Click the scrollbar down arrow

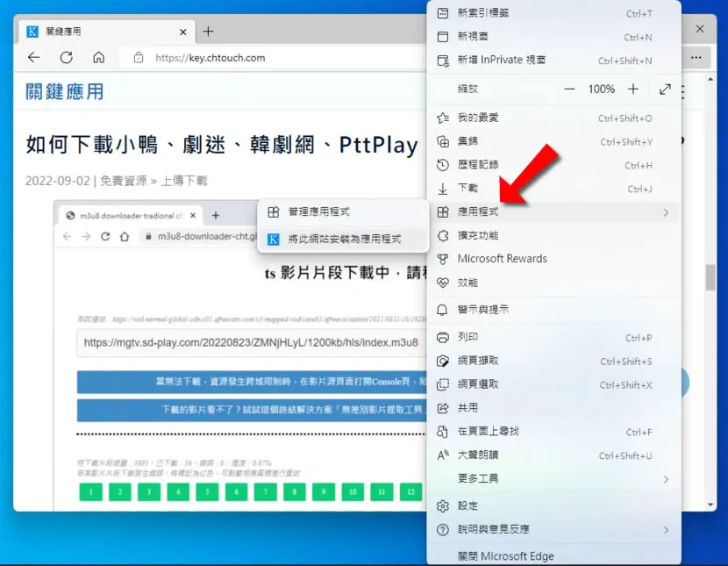tap(710, 505)
